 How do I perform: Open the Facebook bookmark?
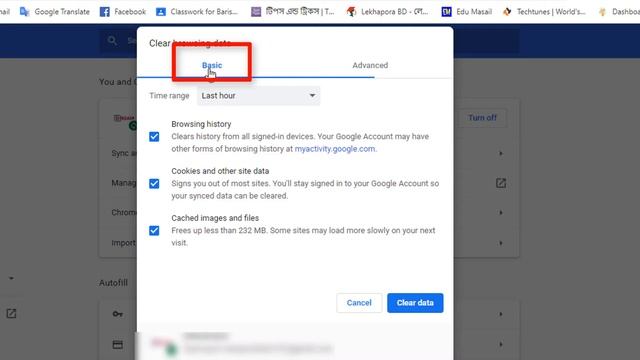(122, 12)
